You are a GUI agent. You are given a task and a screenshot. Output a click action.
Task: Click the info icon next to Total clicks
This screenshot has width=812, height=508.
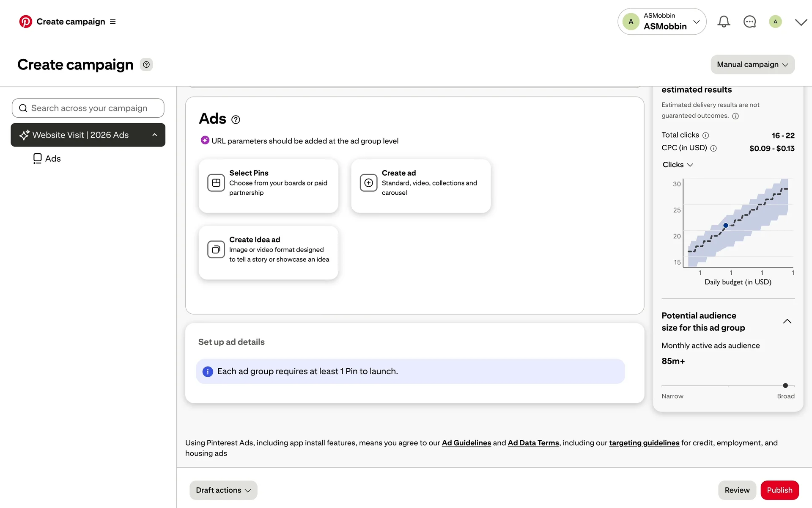point(705,135)
